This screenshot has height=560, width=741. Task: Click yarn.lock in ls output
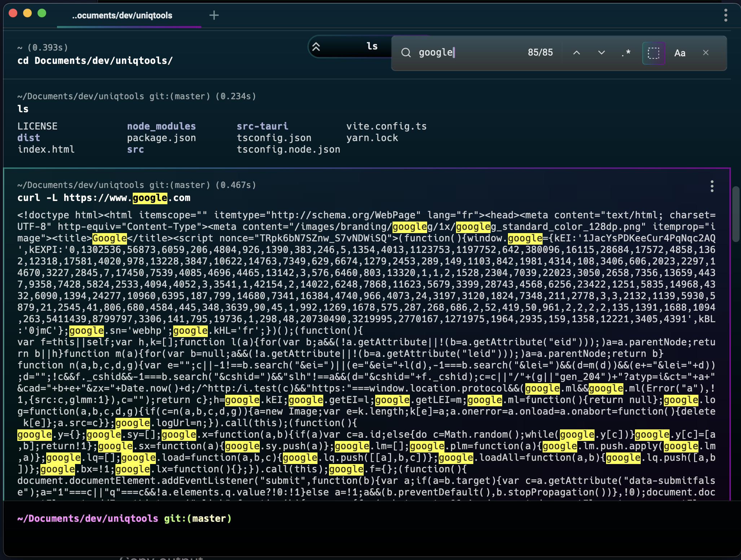(372, 138)
